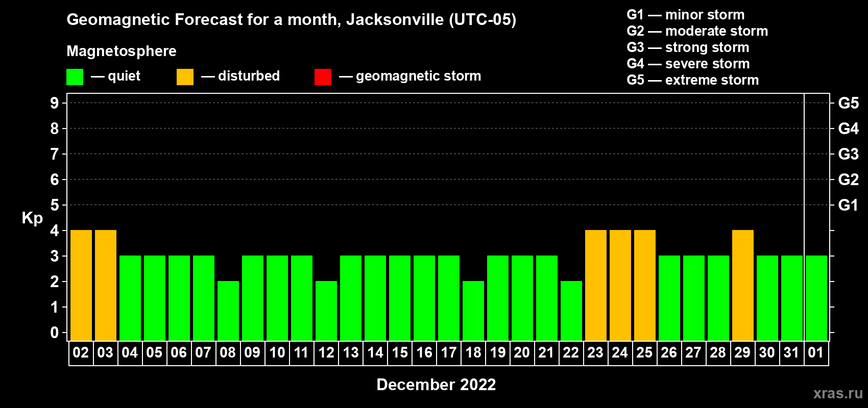Image resolution: width=868 pixels, height=408 pixels.
Task: Select the orange bar for day 24
Action: [x=620, y=285]
